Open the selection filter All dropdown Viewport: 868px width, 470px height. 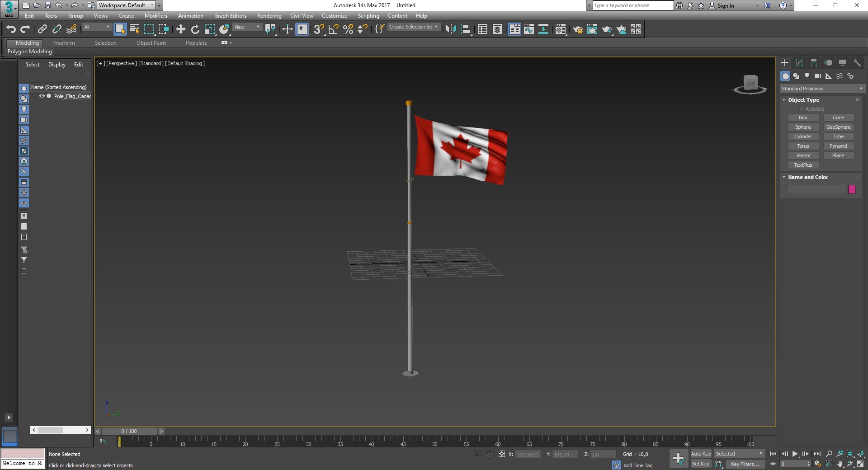point(96,27)
